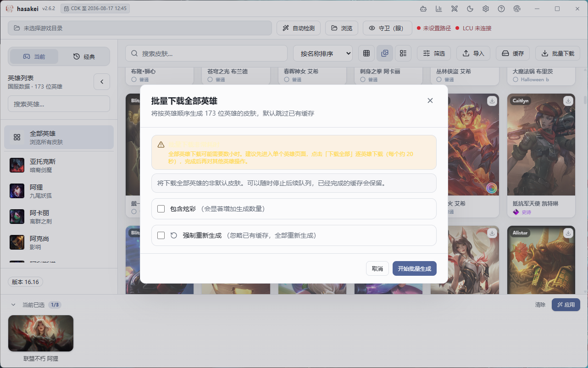588x368 pixels.
Task: Click 史诗 rarity label on Caitlyn card
Action: pyautogui.click(x=526, y=212)
